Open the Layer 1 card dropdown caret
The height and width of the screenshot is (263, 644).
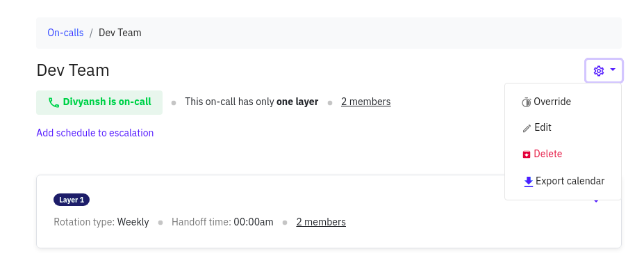click(x=596, y=201)
